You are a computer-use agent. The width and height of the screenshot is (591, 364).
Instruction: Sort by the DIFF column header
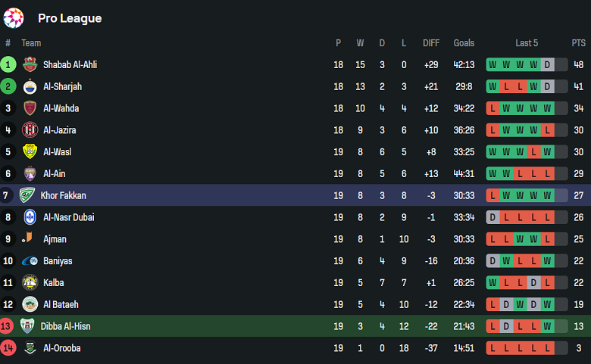[431, 43]
